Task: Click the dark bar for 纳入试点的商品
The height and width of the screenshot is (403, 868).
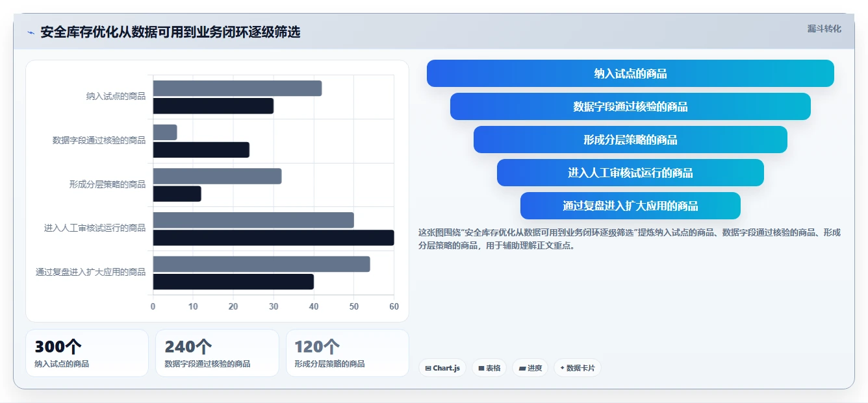Action: point(213,106)
